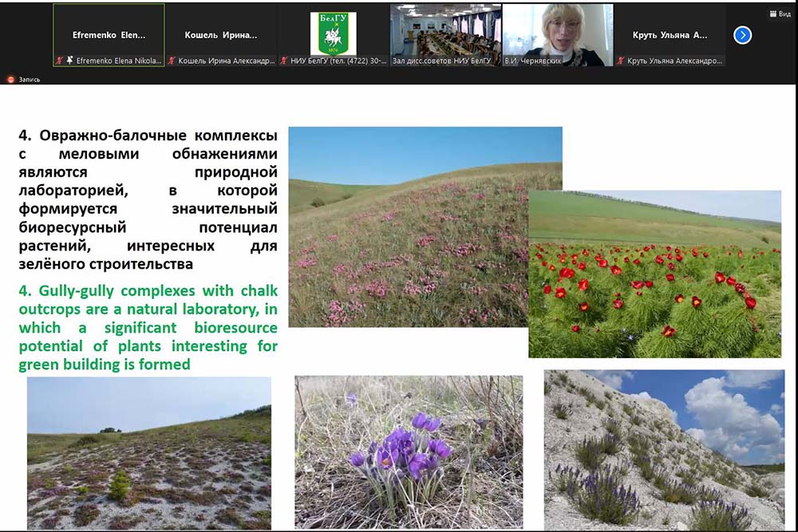
Task: Show next participants with the blue arrow
Action: 742,35
